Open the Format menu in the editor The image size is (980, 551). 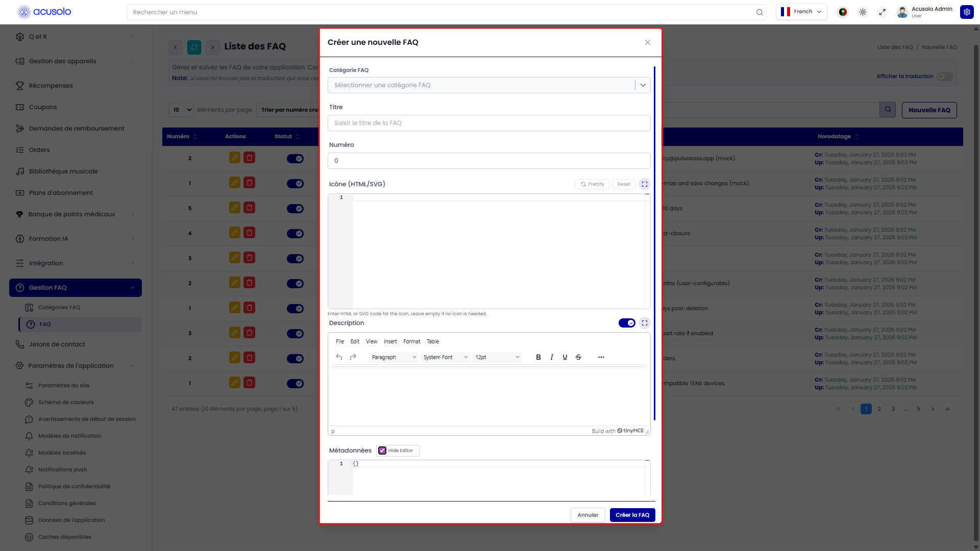coord(412,341)
